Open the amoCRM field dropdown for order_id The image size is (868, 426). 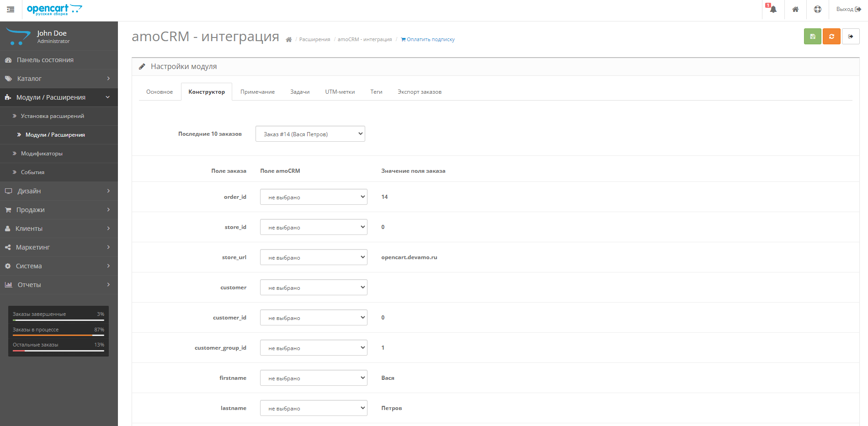point(313,197)
